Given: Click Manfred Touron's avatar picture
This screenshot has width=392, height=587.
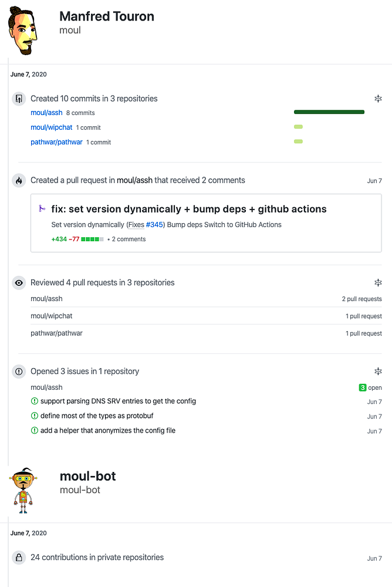Looking at the screenshot, I should coord(23,32).
